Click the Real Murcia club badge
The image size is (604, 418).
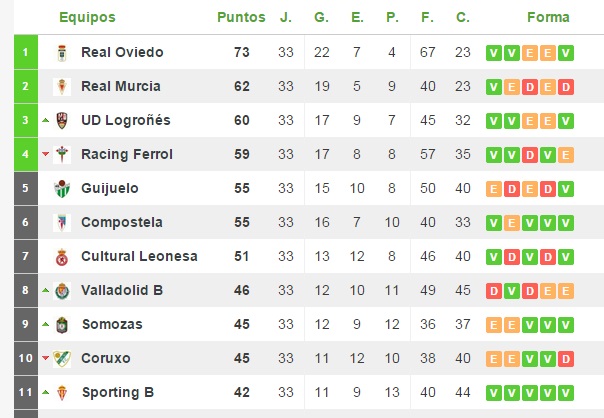(62, 87)
